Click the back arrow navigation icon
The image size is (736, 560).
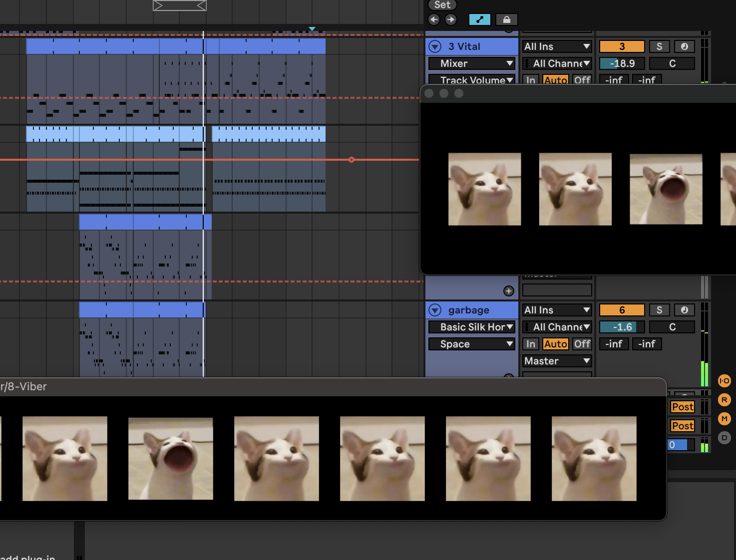coord(434,19)
